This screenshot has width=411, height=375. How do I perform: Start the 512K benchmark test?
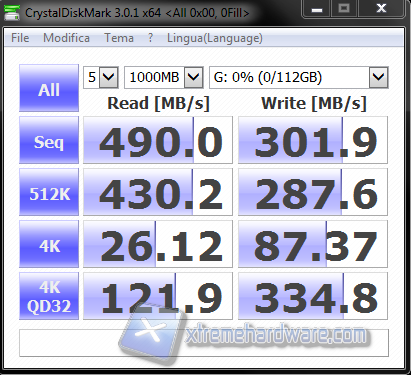click(x=49, y=192)
